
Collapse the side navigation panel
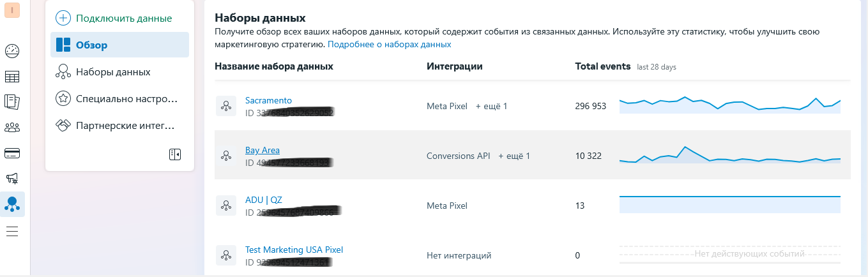175,154
